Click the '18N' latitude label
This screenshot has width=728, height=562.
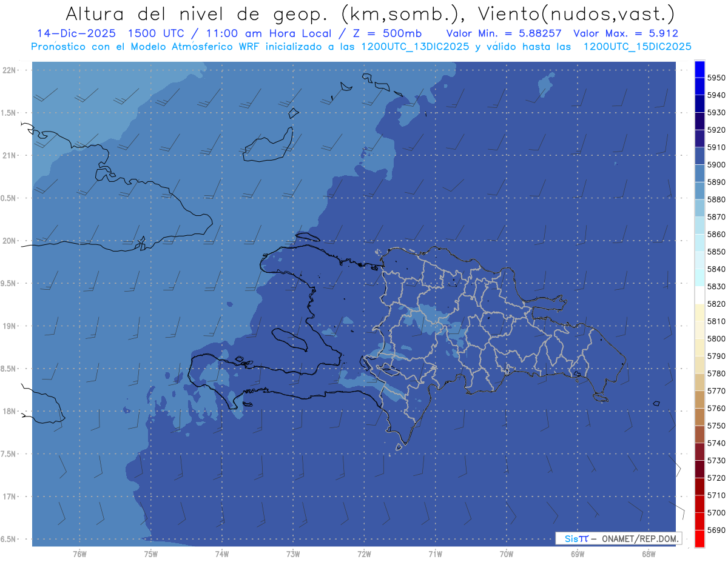point(9,412)
